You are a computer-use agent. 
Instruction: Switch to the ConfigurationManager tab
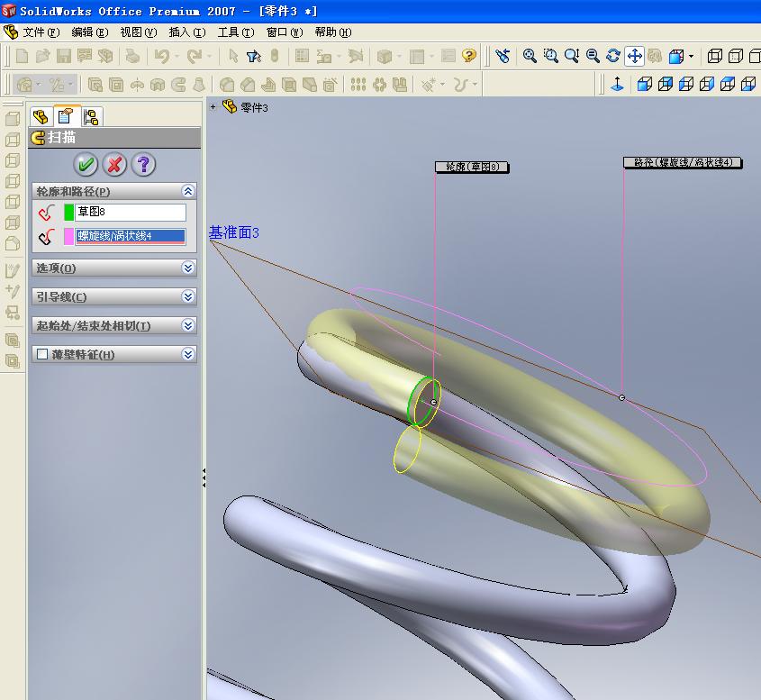[x=91, y=116]
